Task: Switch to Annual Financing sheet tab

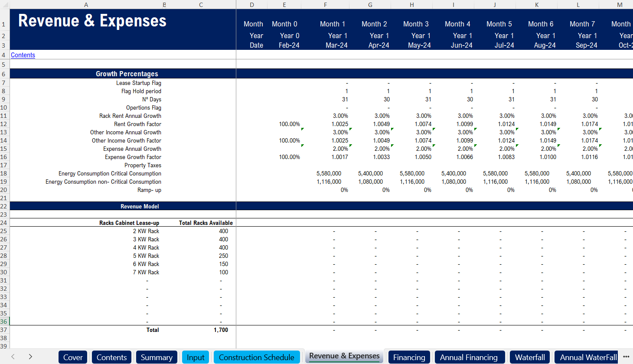Action: coord(469,357)
